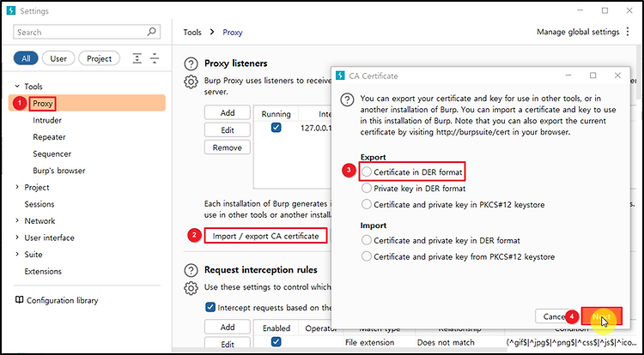The width and height of the screenshot is (644, 355).
Task: Click Proxy in the breadcrumb
Action: pyautogui.click(x=233, y=32)
